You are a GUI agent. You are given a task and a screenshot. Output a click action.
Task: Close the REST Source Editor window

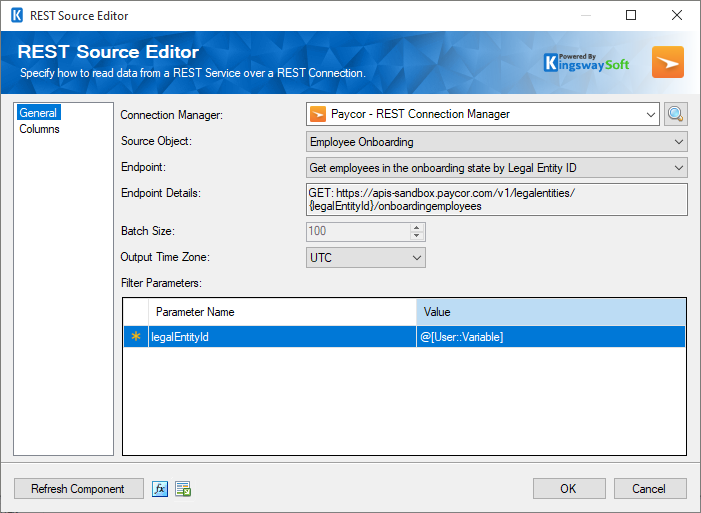[x=677, y=15]
